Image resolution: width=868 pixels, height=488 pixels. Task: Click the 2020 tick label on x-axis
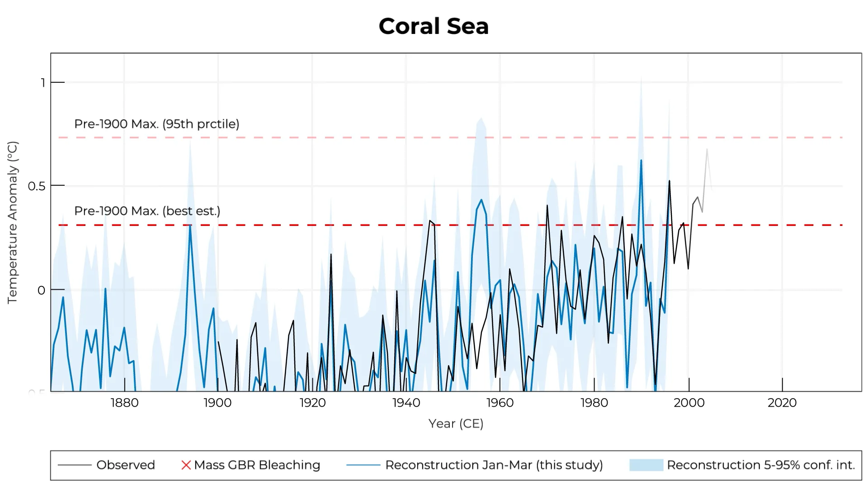pos(782,403)
